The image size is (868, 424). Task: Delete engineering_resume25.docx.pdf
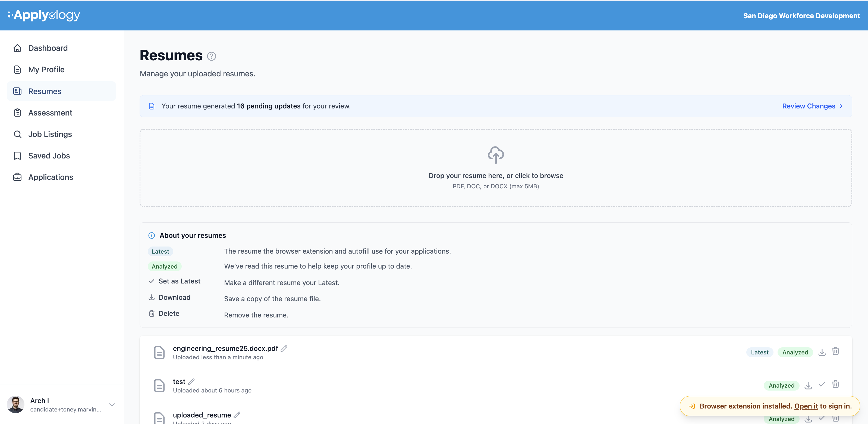[836, 351]
